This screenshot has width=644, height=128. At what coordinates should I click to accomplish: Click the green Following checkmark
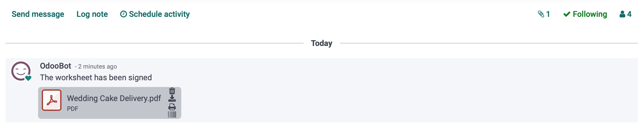[567, 14]
